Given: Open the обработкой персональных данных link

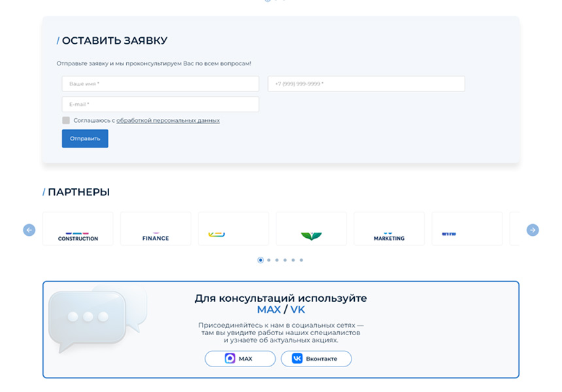Looking at the screenshot, I should tap(168, 121).
